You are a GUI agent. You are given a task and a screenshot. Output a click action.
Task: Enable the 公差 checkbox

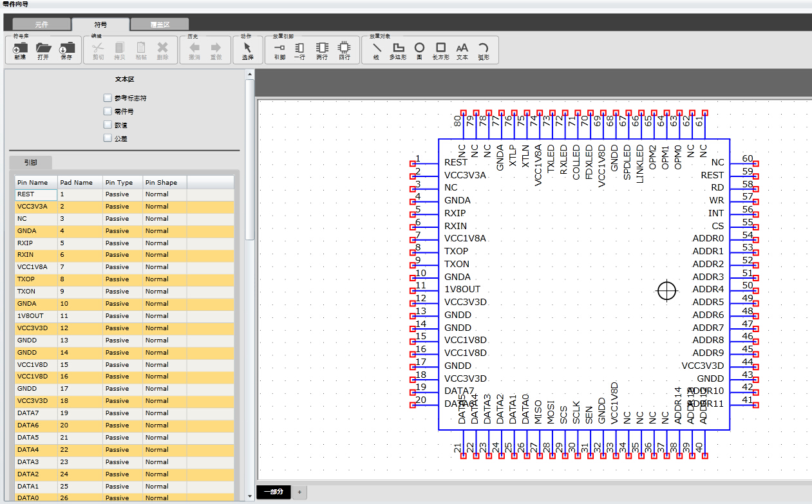[x=108, y=138]
